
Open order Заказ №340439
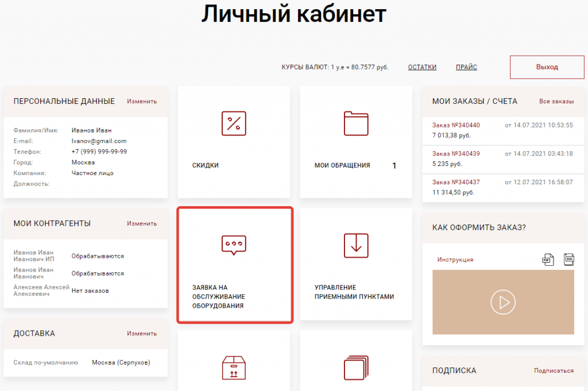click(x=455, y=154)
